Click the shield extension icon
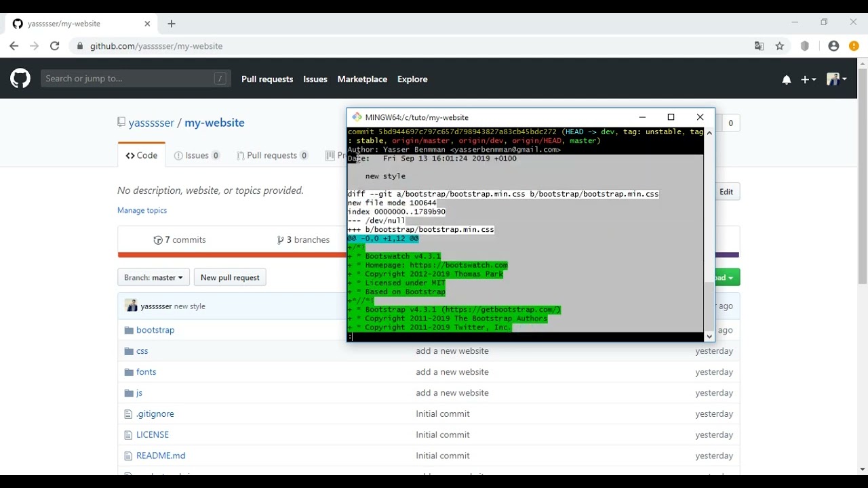This screenshot has height=488, width=868. 805,46
